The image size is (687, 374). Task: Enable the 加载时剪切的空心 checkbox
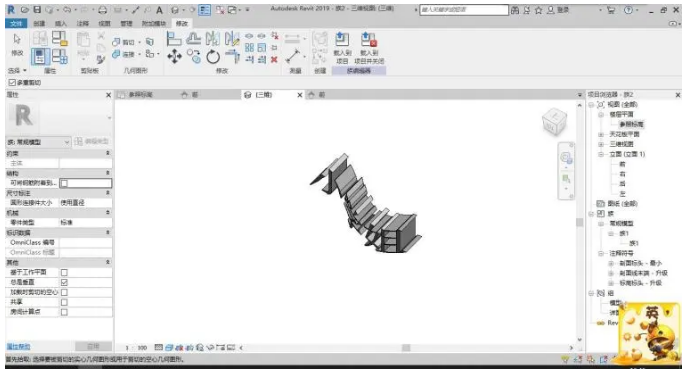click(x=64, y=293)
